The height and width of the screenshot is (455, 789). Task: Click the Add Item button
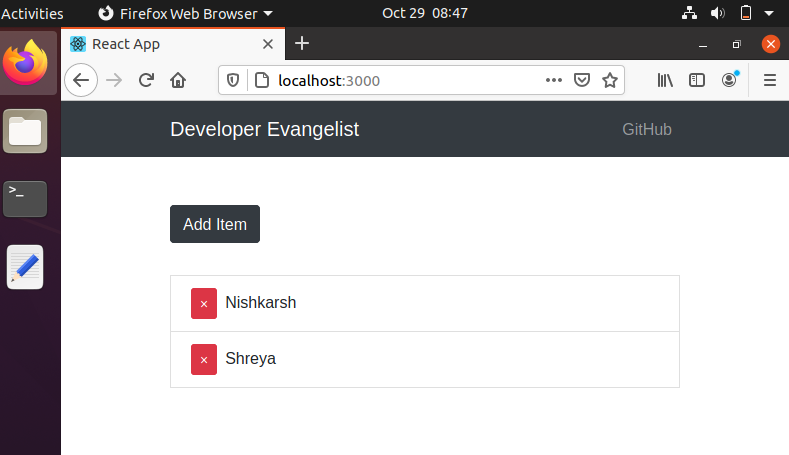(215, 224)
